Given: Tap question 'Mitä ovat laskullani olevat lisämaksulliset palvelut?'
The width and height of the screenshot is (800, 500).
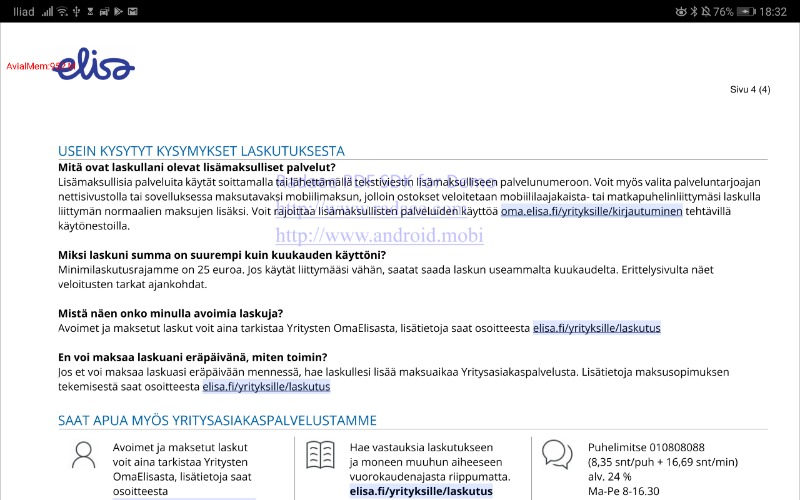Looking at the screenshot, I should coord(197,167).
